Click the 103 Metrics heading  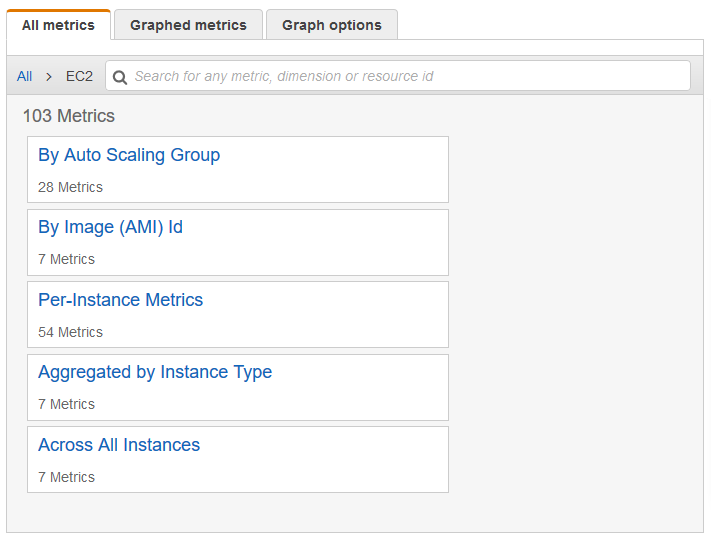(69, 116)
